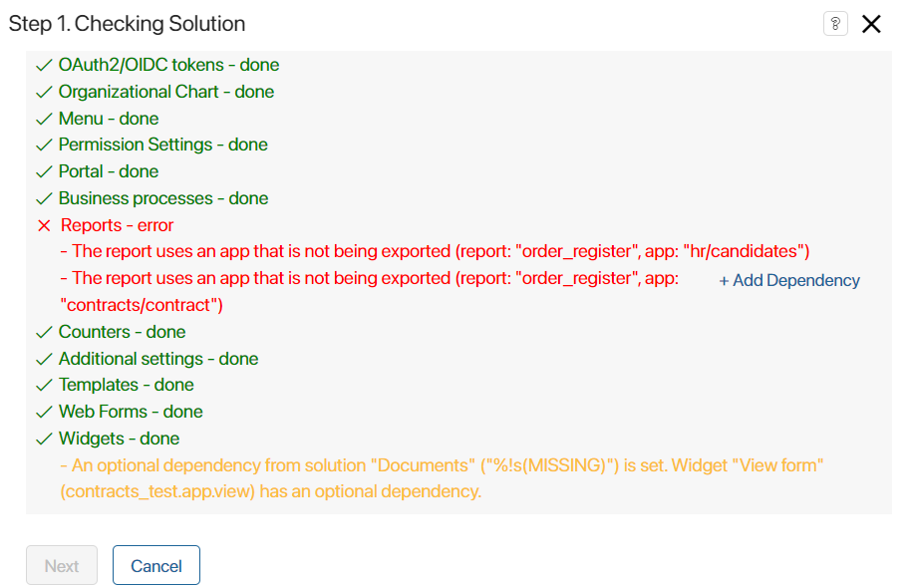Select 'OAuth2/OIDC tokens - done' text
The image size is (913, 588).
coord(168,65)
